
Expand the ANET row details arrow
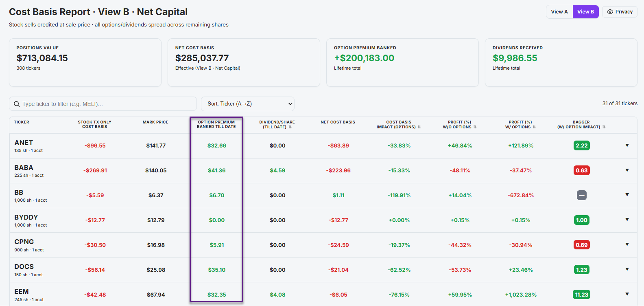point(627,145)
